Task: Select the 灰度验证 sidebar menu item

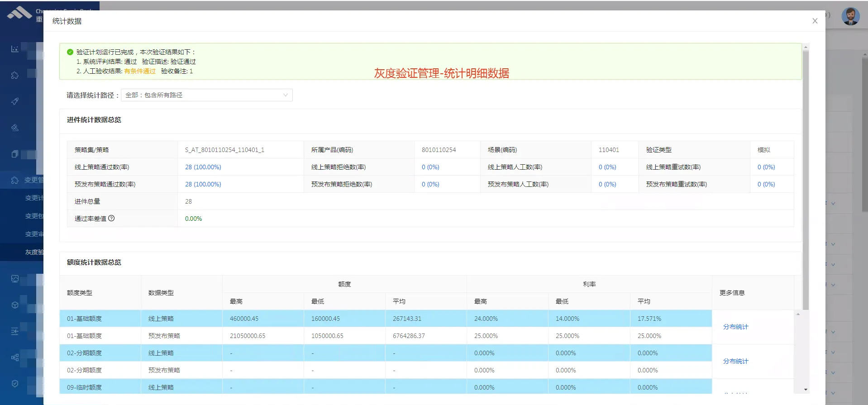Action: tap(34, 252)
